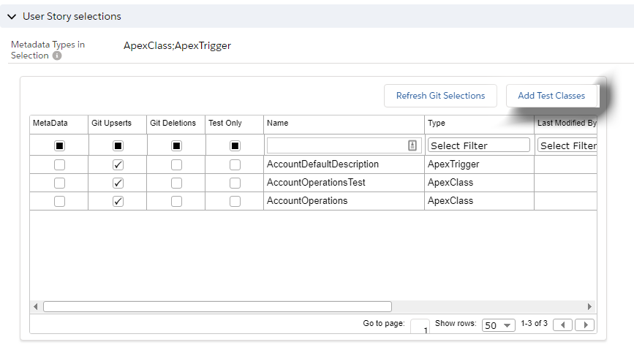Screen dimensions: 634x364
Task: Open the Last Modified By Select Filter dropdown
Action: tap(567, 145)
